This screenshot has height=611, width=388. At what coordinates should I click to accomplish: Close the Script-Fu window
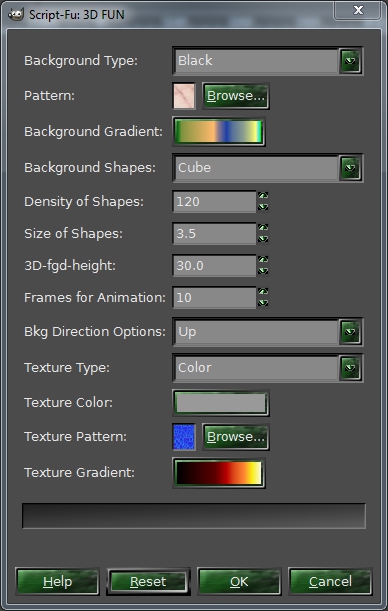click(x=358, y=10)
